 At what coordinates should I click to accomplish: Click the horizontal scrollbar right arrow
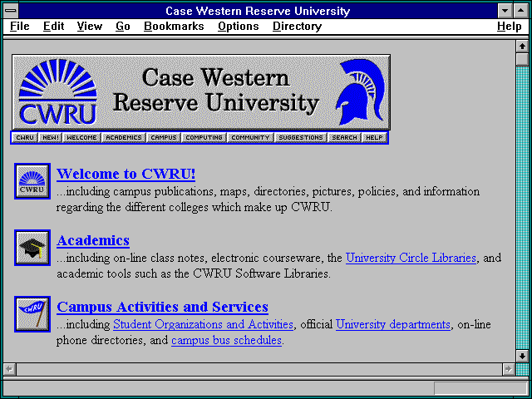[508, 369]
